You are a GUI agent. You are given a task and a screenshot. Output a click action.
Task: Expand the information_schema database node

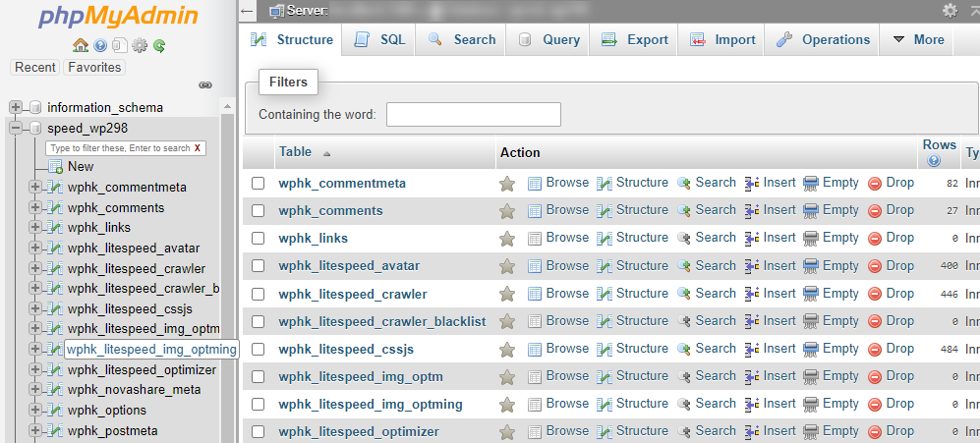(16, 107)
